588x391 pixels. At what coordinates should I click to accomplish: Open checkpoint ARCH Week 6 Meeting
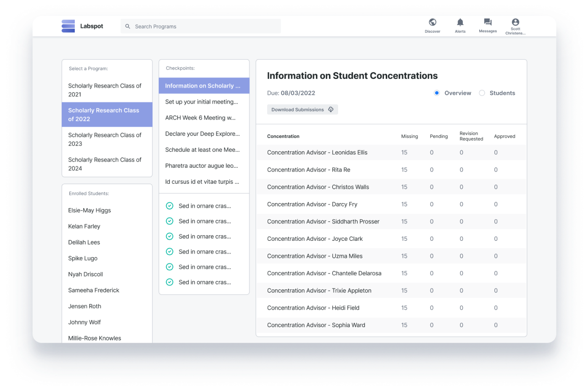point(204,117)
